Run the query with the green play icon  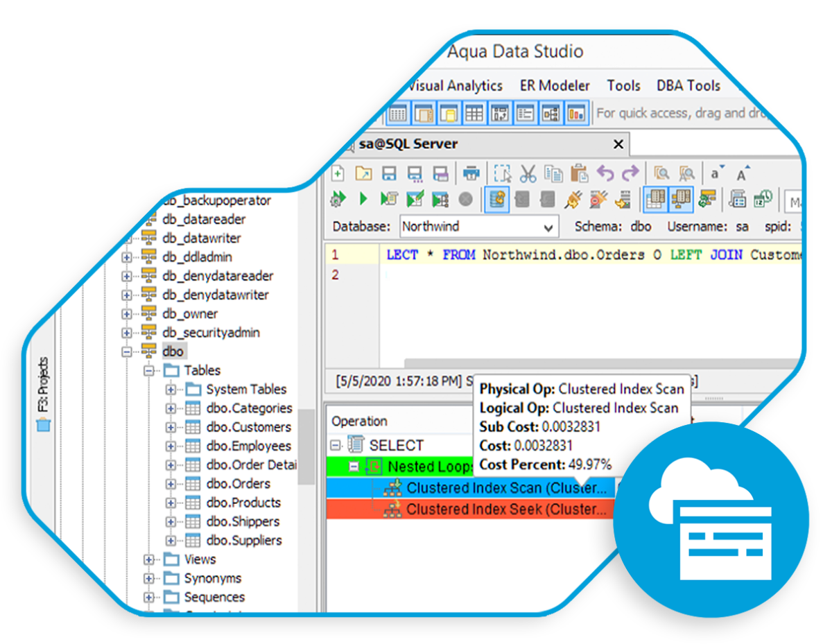pos(363,199)
